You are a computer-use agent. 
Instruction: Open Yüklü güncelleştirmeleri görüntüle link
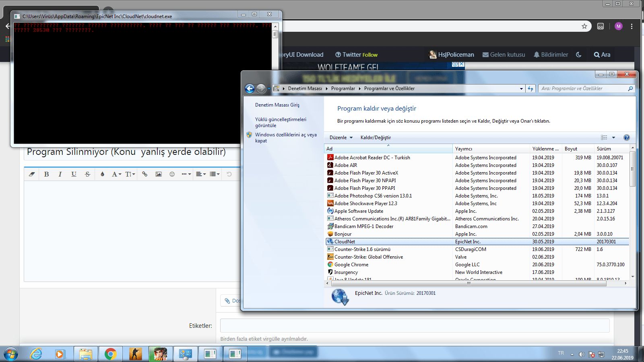coord(281,122)
